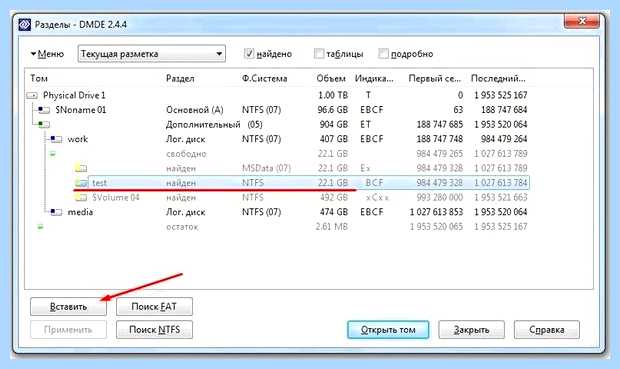Click the Вставить button

coord(68,307)
